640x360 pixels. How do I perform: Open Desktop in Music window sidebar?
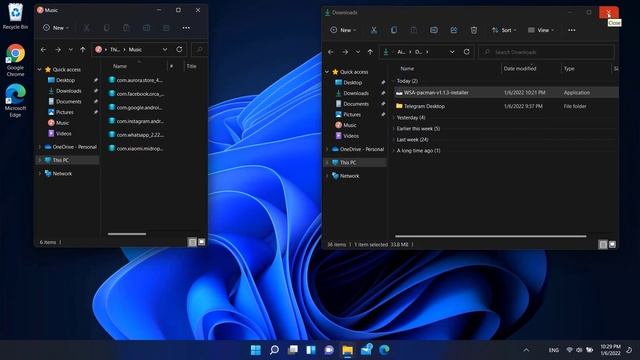[65, 80]
